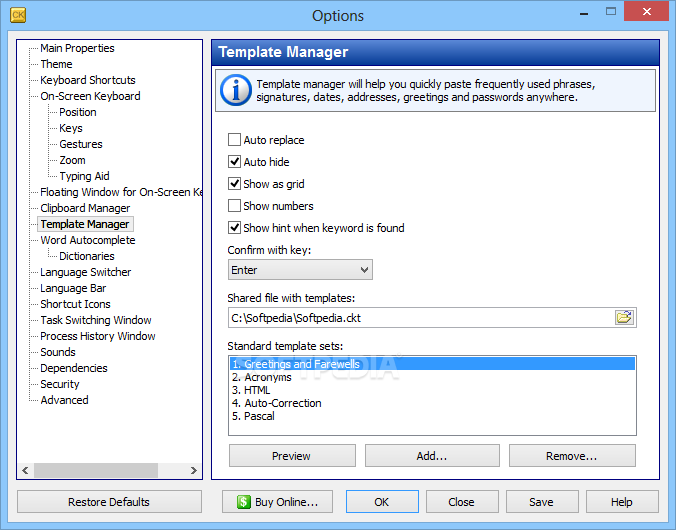Screen dimensions: 676x530
Task: Select Task Switching Window item
Action: [96, 320]
